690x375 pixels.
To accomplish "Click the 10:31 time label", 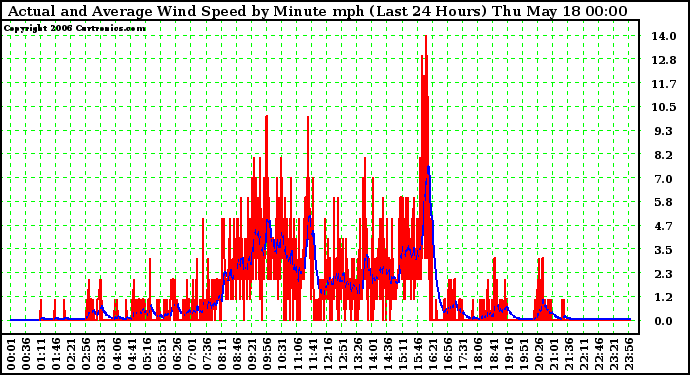I will point(283,354).
